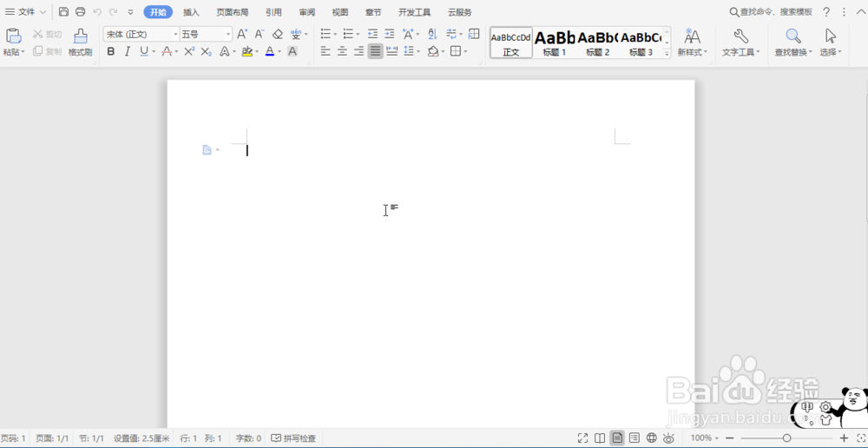Viewport: 868px width, 448px height.
Task: Center align text
Action: click(x=342, y=51)
